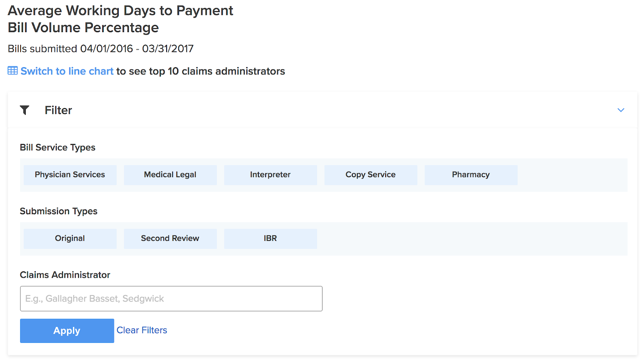The width and height of the screenshot is (644, 363).
Task: Click the Average Working Days to Payment title
Action: pyautogui.click(x=120, y=10)
